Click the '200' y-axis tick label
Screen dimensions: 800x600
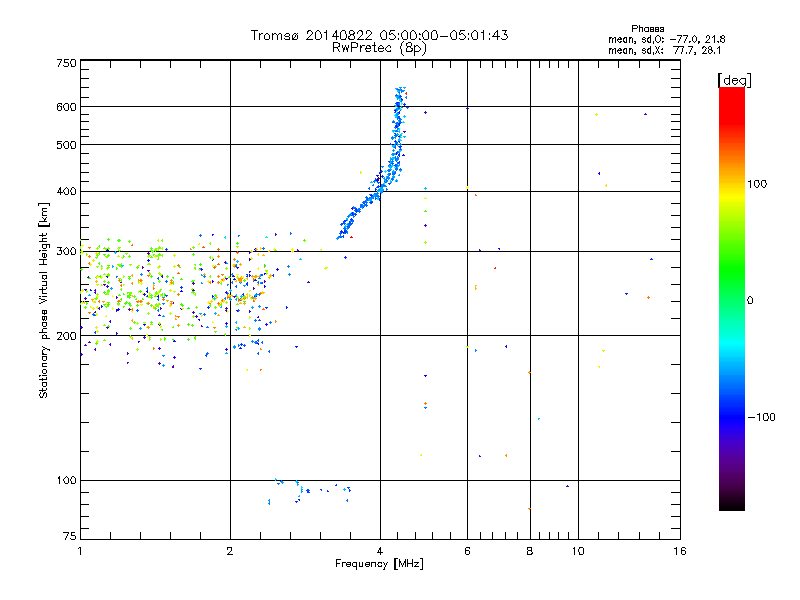pos(66,336)
